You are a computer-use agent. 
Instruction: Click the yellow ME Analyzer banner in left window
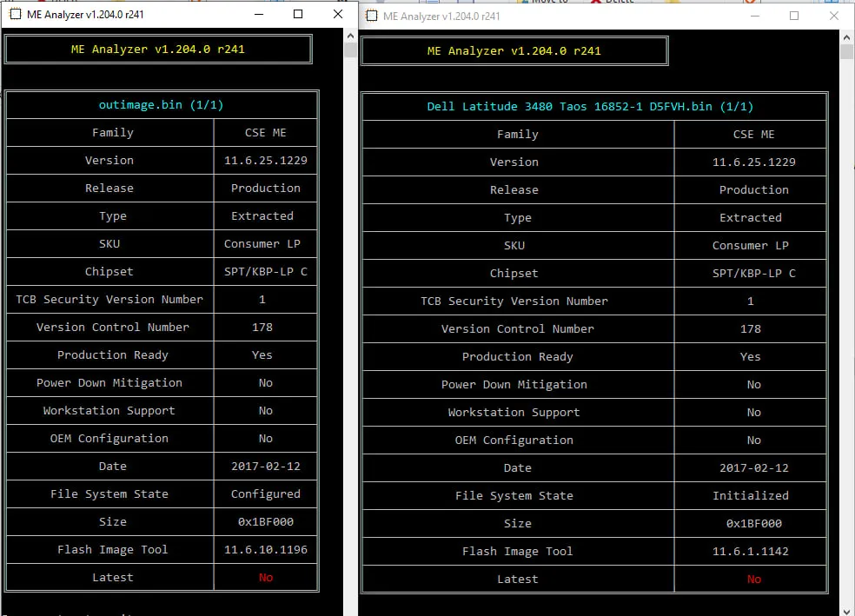[158, 49]
